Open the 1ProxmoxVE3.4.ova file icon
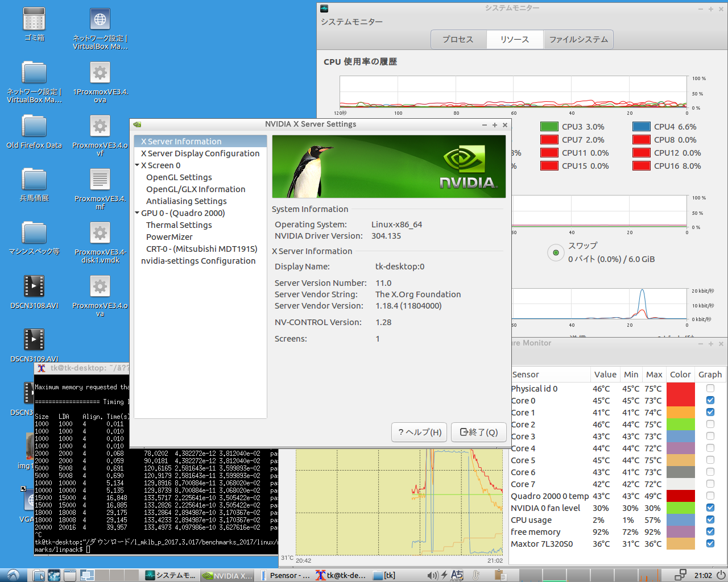Image resolution: width=728 pixels, height=582 pixels. pyautogui.click(x=100, y=73)
